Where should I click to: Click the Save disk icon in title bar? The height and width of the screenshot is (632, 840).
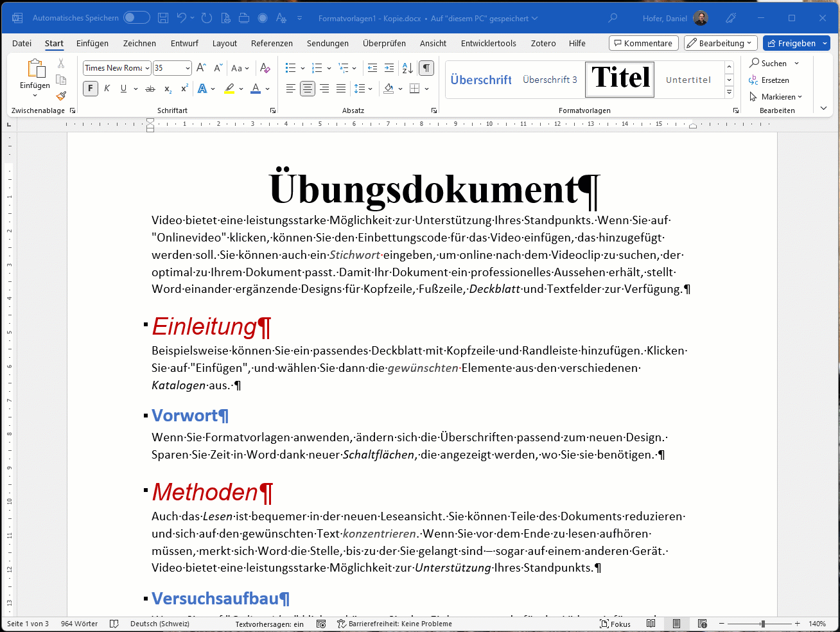(x=163, y=18)
